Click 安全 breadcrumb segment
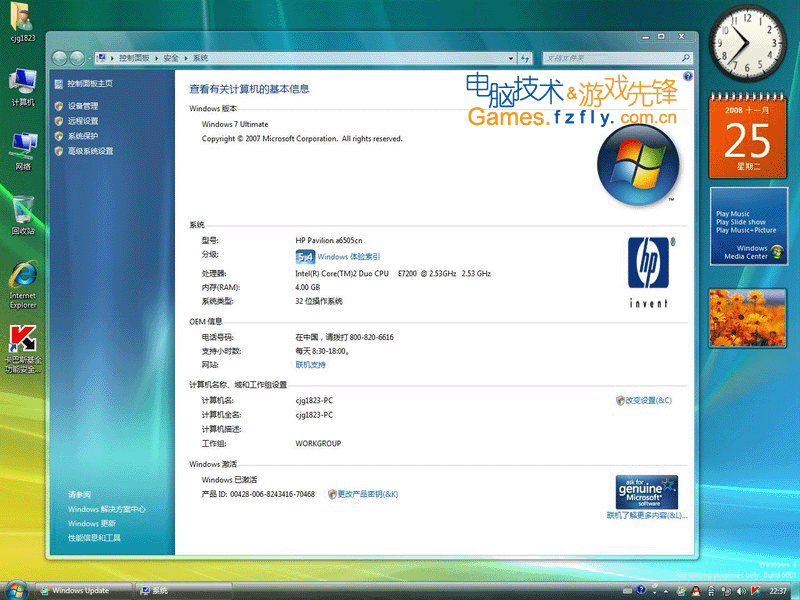 pyautogui.click(x=171, y=58)
